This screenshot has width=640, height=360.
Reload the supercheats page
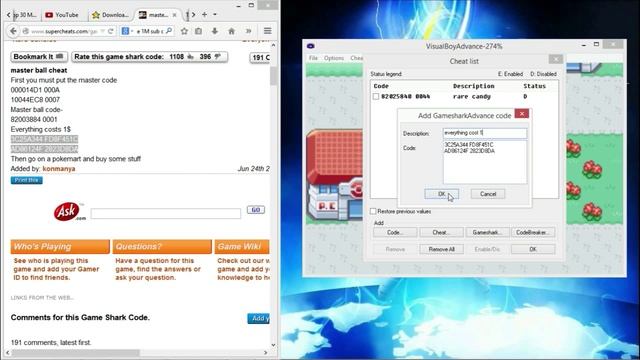coord(111,31)
